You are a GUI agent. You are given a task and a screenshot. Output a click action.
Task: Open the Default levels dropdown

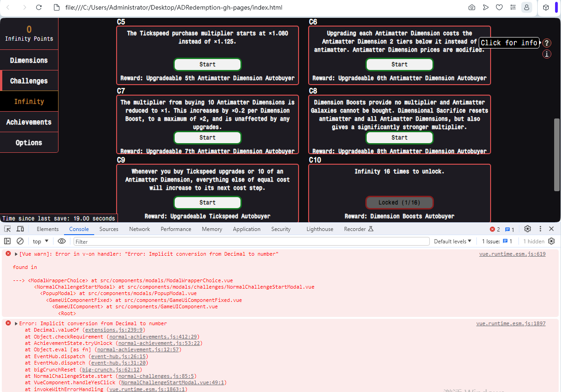tap(452, 241)
